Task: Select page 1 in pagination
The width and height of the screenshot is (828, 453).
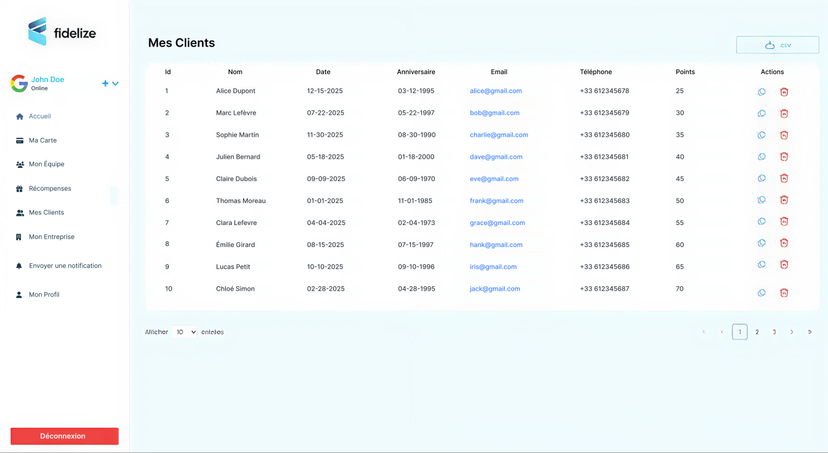Action: coord(740,332)
